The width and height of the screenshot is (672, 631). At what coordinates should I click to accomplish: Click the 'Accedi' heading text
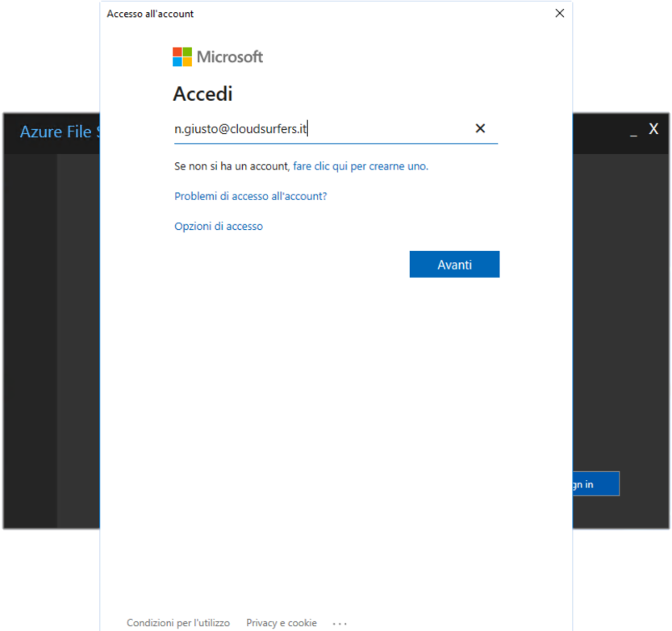tap(202, 94)
